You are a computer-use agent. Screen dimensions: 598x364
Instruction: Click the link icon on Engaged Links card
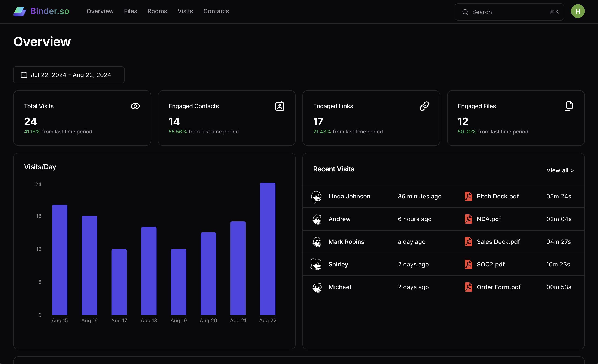tap(424, 106)
